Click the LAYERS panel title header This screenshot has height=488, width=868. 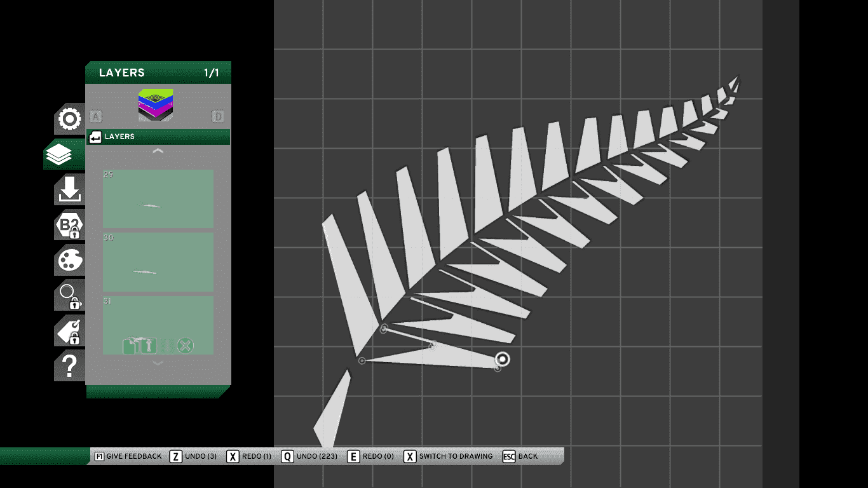click(x=122, y=72)
